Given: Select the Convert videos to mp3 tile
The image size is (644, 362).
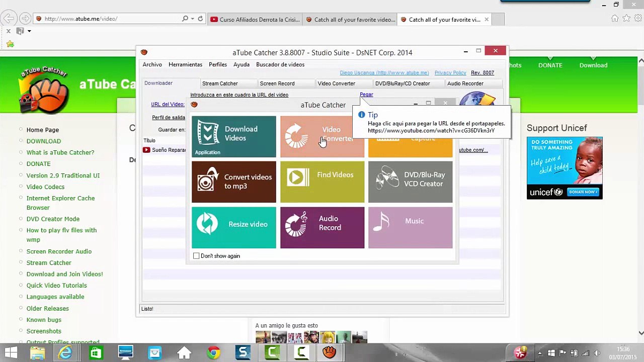Looking at the screenshot, I should coord(233,182).
